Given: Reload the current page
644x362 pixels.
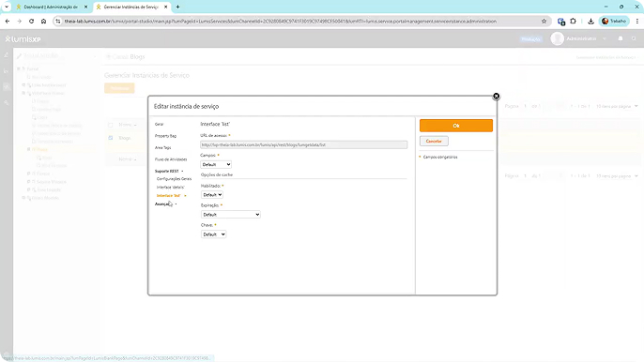Looking at the screenshot, I should (x=31, y=21).
